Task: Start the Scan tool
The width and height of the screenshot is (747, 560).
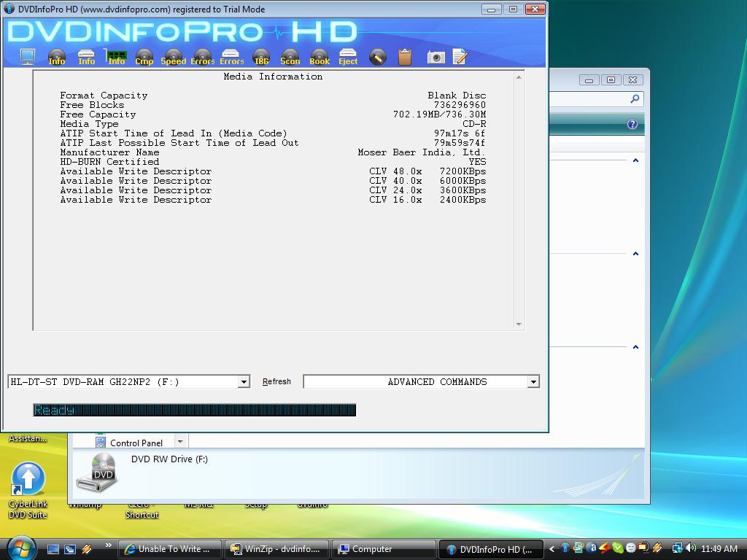Action: (x=290, y=57)
